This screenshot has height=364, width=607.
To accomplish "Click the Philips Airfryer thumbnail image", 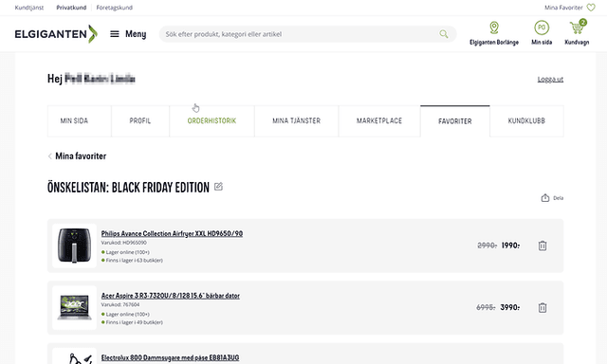I will 74,246.
